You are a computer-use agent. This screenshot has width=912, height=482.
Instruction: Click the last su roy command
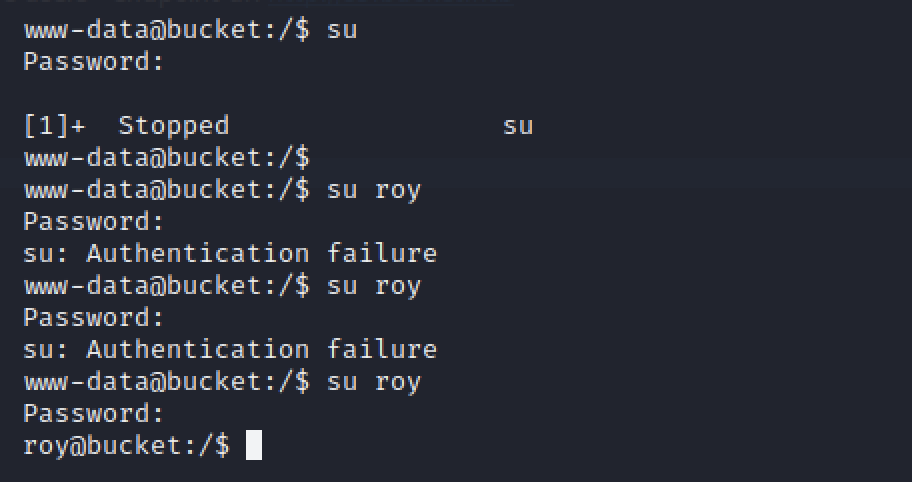click(x=374, y=382)
